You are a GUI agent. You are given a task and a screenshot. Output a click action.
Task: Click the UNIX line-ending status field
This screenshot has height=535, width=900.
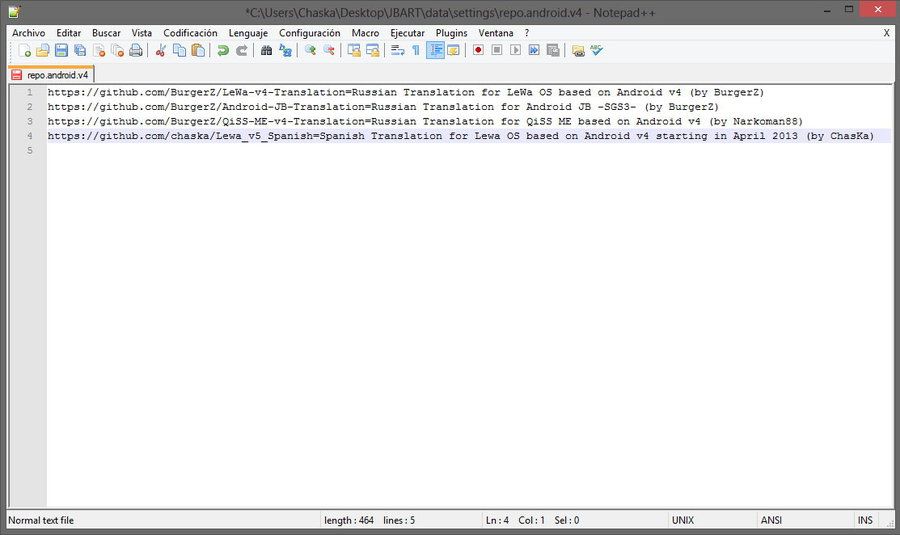[x=683, y=521]
